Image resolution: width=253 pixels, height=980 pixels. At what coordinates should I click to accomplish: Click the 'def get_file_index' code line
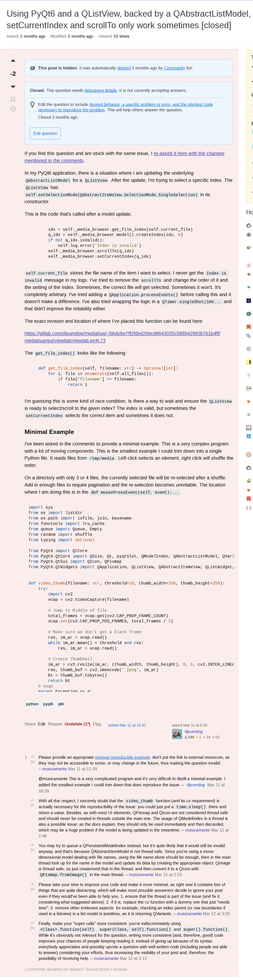point(108,368)
